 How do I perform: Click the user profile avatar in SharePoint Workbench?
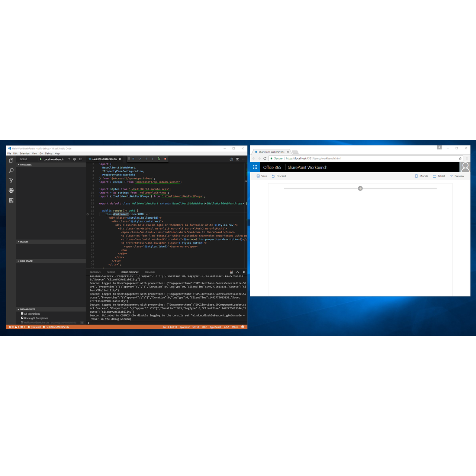pos(465,167)
